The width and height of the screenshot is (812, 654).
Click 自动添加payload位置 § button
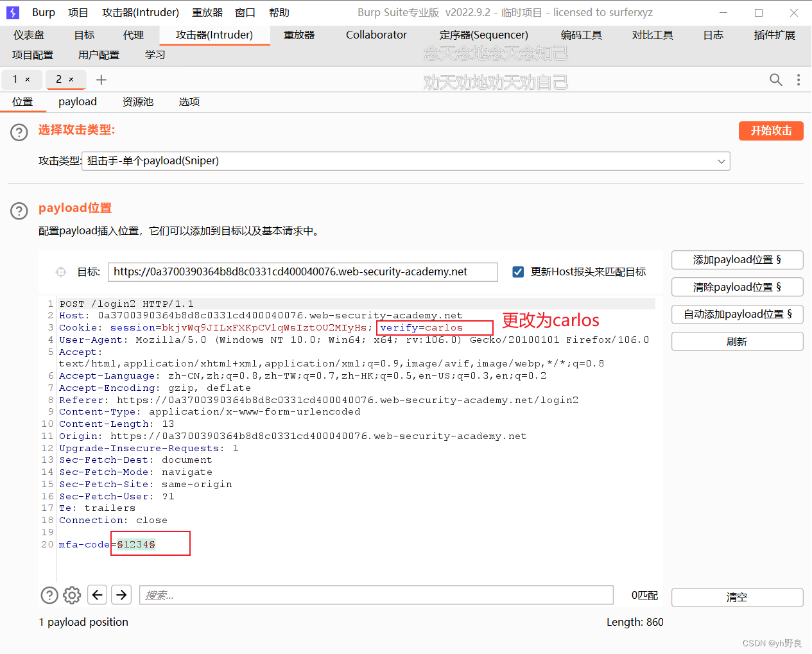click(737, 314)
